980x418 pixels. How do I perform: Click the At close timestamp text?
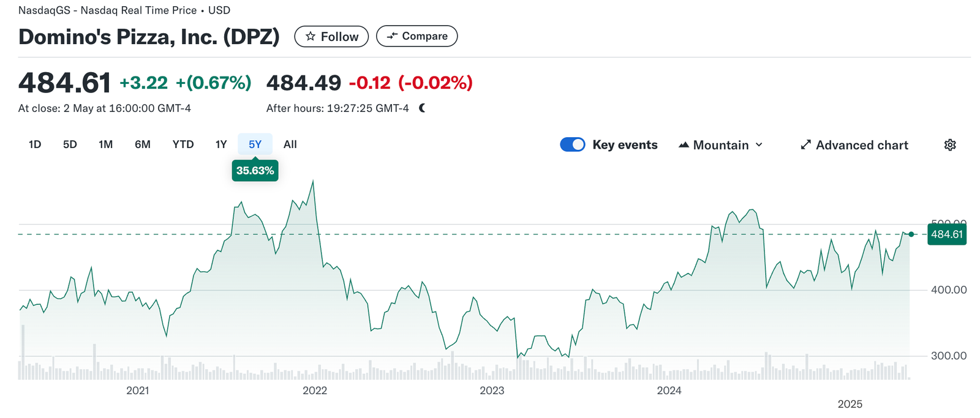point(105,108)
